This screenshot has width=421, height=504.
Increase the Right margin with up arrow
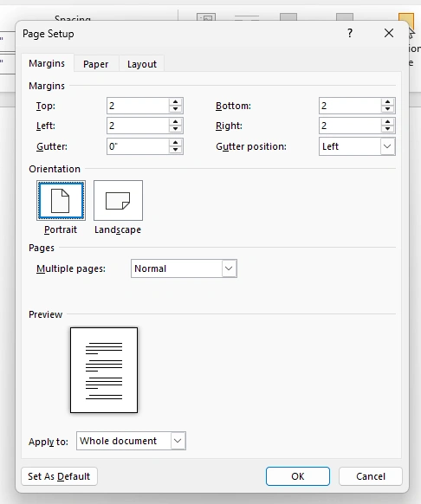click(387, 122)
